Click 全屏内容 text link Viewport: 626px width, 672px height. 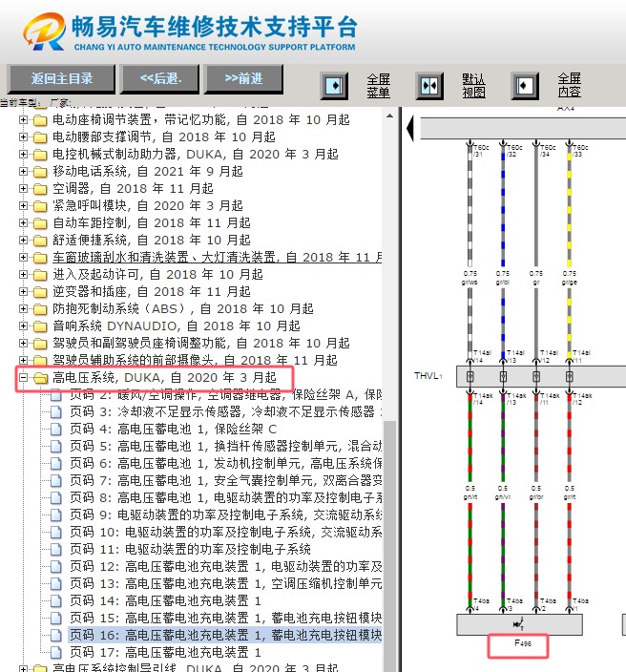(569, 85)
